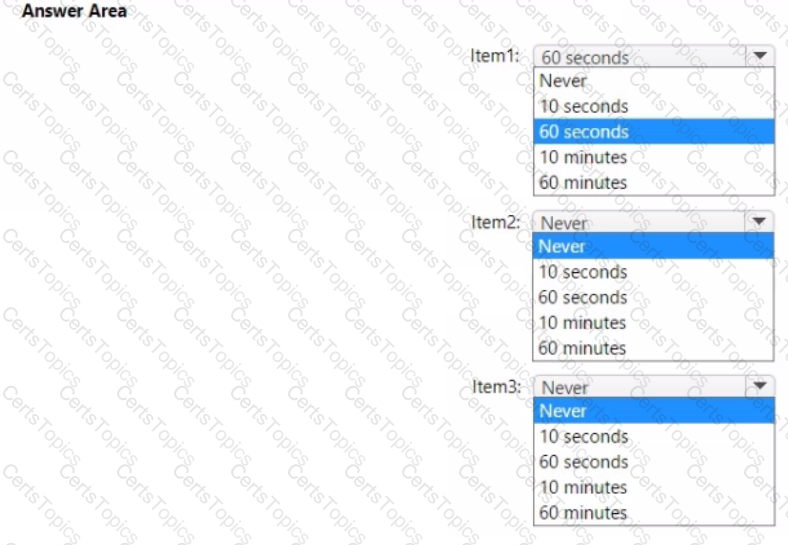The width and height of the screenshot is (788, 545).
Task: Select highlighted 60 seconds under Item1
Action: point(654,132)
